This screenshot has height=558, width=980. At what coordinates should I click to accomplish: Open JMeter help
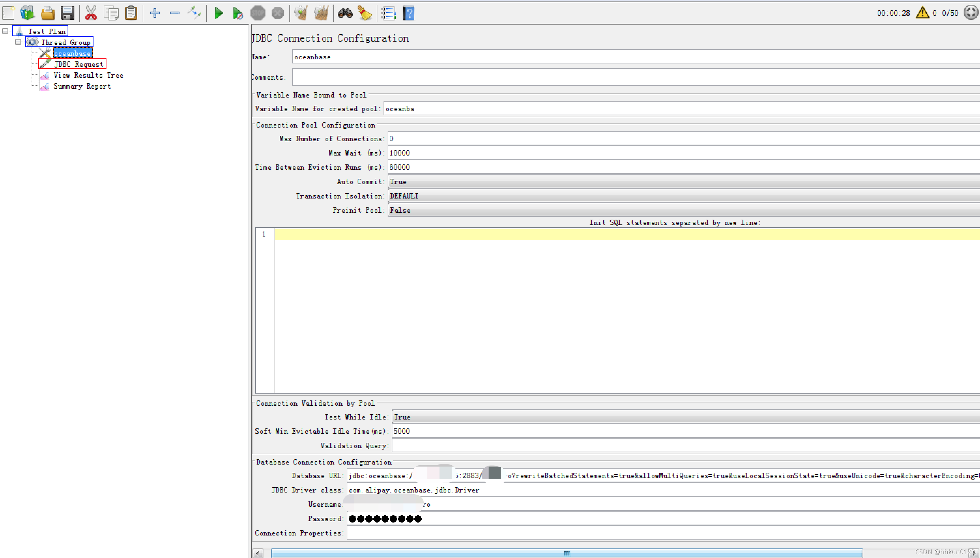(x=408, y=13)
